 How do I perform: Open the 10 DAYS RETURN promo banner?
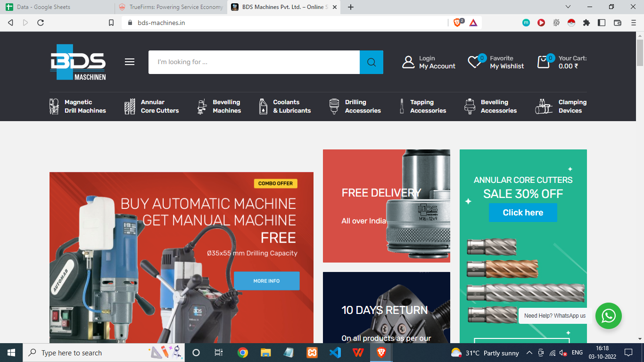pyautogui.click(x=387, y=307)
